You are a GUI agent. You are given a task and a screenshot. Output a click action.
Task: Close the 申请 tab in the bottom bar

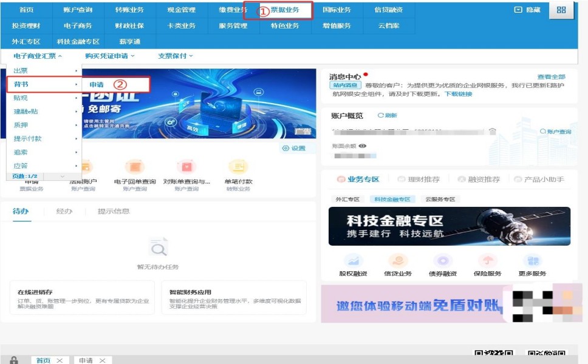tap(103, 360)
